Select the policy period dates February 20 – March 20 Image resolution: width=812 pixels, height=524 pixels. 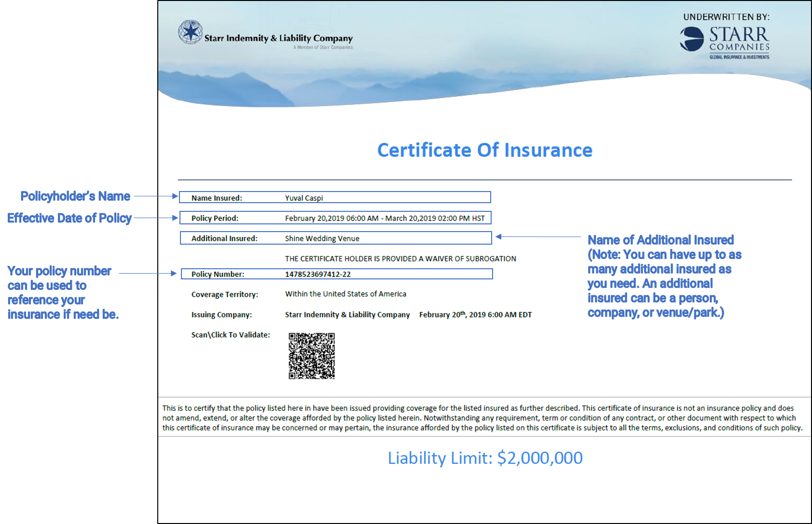[385, 218]
